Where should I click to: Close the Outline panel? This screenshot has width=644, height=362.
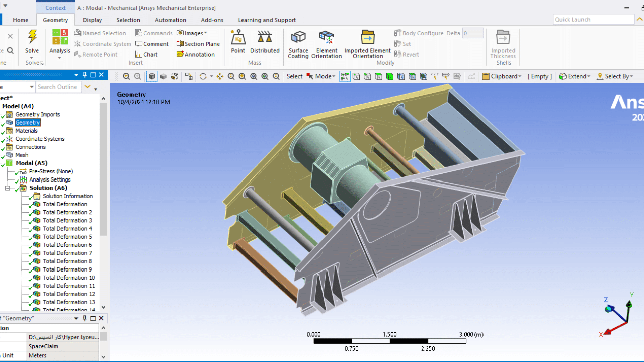[101, 75]
